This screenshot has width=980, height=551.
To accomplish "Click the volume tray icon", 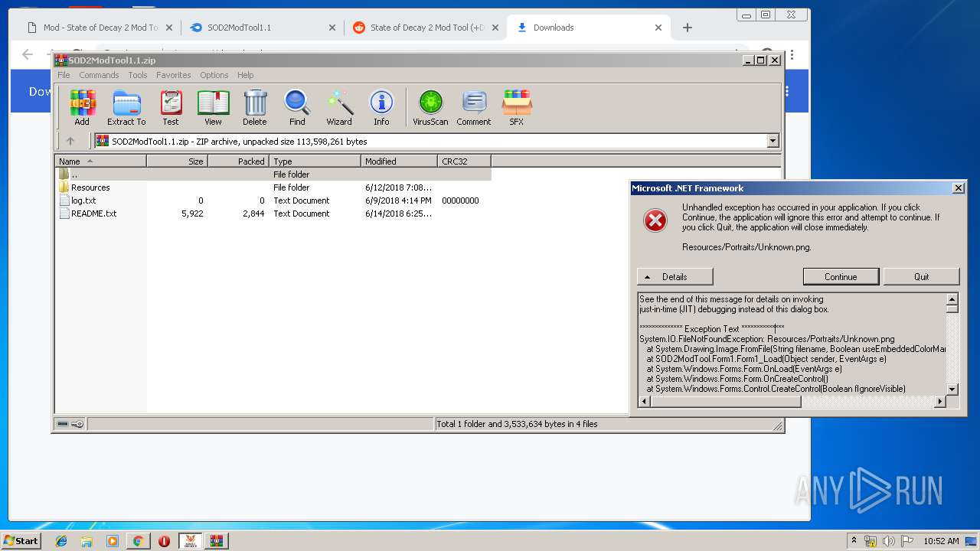I will coord(888,541).
